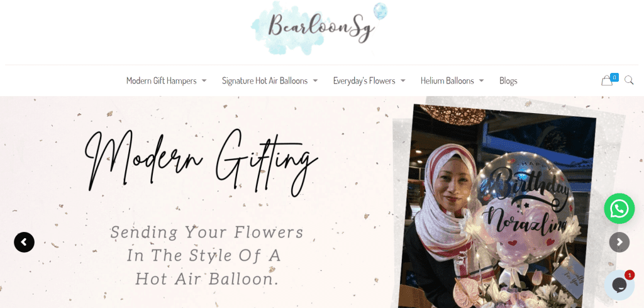
Task: Click the BearloonSg logo
Action: click(x=319, y=28)
